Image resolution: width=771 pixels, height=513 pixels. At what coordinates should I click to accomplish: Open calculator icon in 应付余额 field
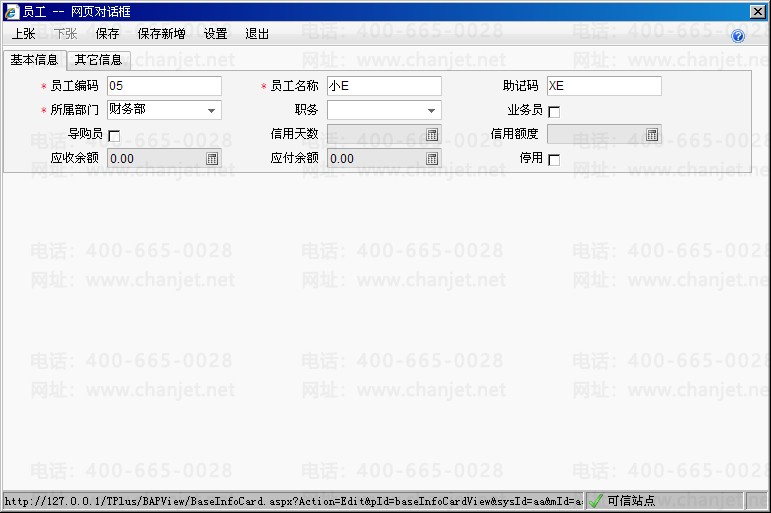[x=432, y=158]
